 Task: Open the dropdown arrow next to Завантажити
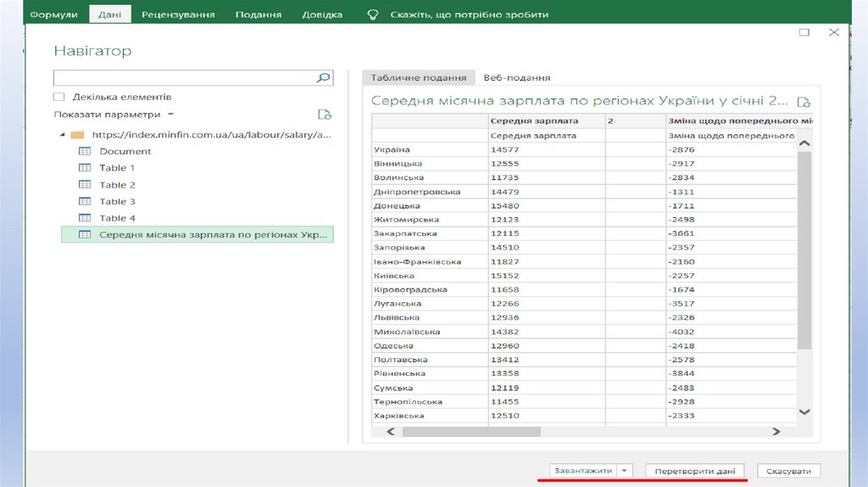pos(625,471)
